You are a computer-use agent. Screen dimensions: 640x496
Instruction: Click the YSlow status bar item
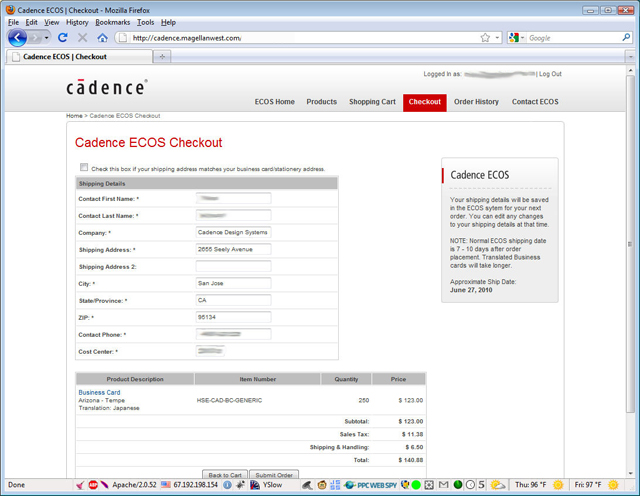point(266,485)
